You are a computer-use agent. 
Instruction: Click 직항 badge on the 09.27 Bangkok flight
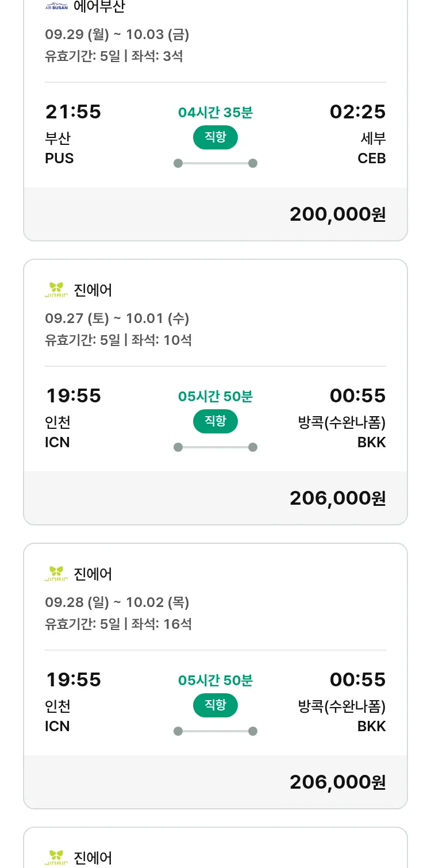click(215, 421)
